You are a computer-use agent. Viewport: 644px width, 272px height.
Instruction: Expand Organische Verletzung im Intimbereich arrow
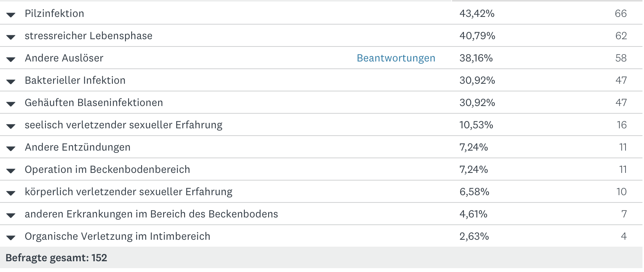click(11, 237)
